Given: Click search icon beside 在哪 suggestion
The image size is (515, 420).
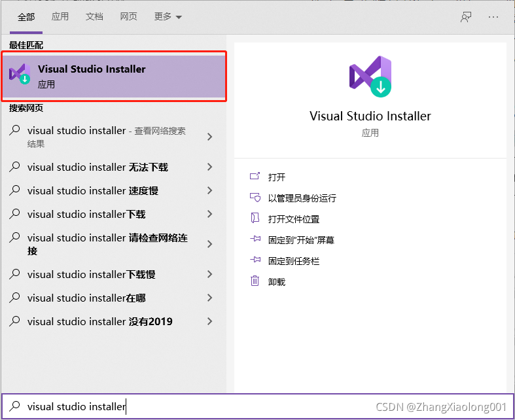Looking at the screenshot, I should (14, 298).
